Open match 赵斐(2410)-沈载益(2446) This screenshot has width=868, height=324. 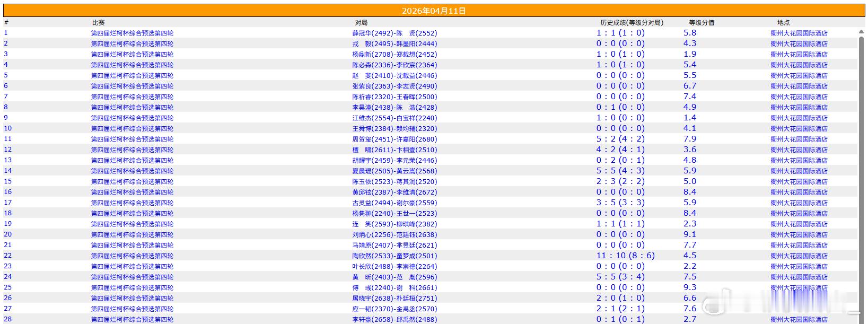coord(394,75)
